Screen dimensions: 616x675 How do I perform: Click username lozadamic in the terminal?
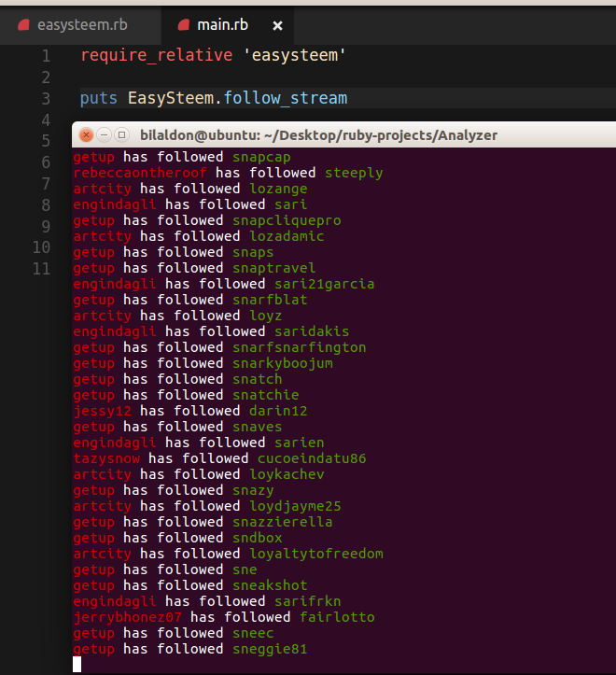(x=287, y=236)
